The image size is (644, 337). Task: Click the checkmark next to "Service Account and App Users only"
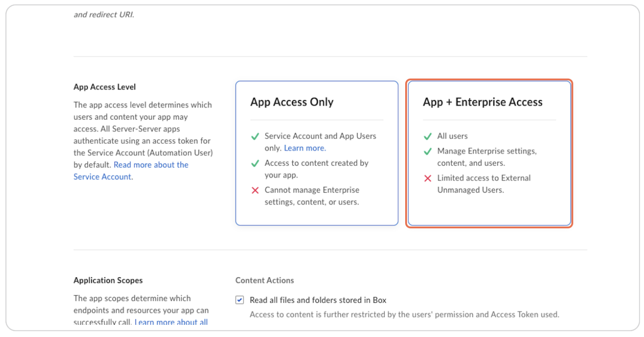[255, 136]
